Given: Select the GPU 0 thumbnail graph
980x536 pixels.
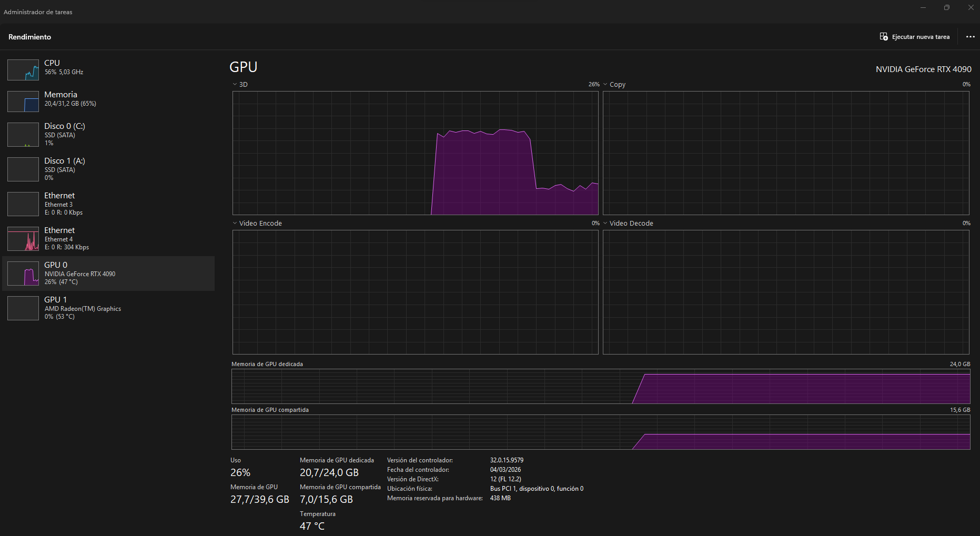Looking at the screenshot, I should click(x=23, y=274).
